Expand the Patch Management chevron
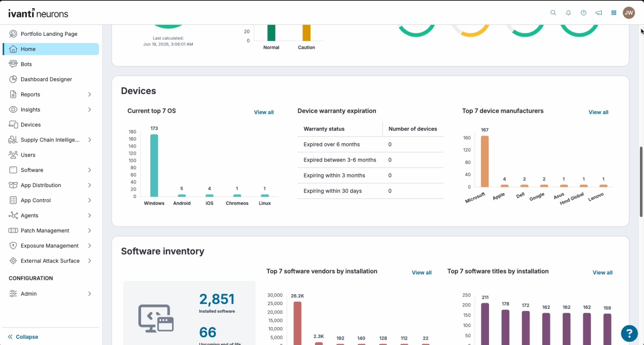644x345 pixels. 90,231
